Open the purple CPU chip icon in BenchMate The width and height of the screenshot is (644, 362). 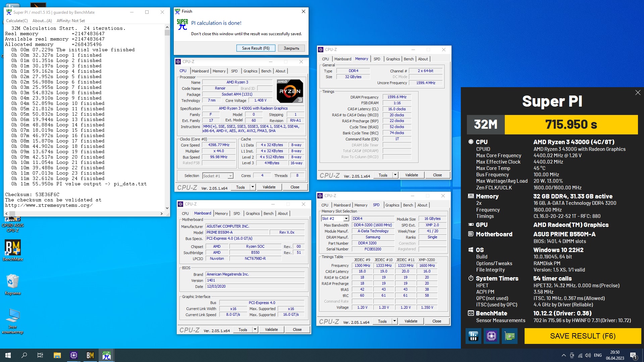pyautogui.click(x=491, y=336)
